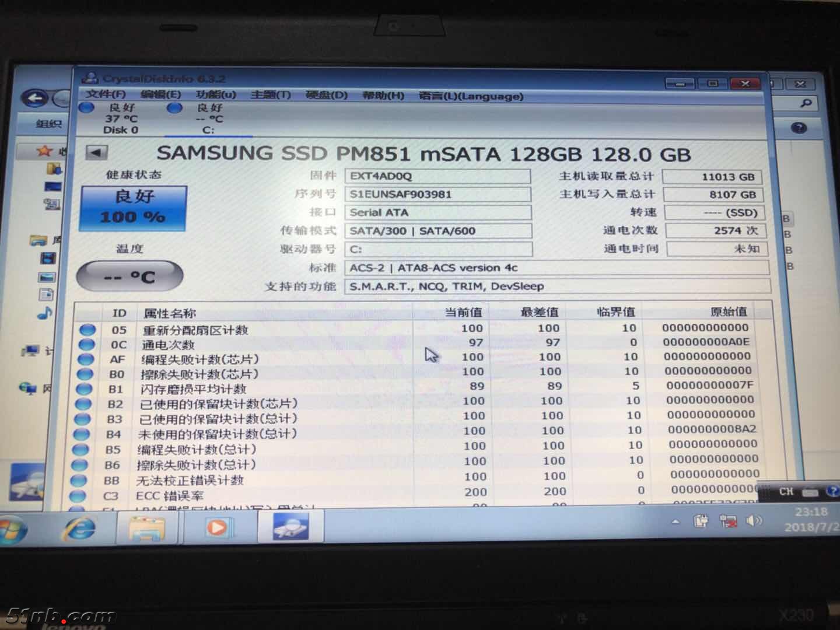The image size is (840, 630).
Task: Click status circle for attribute B3
Action: [x=82, y=419]
